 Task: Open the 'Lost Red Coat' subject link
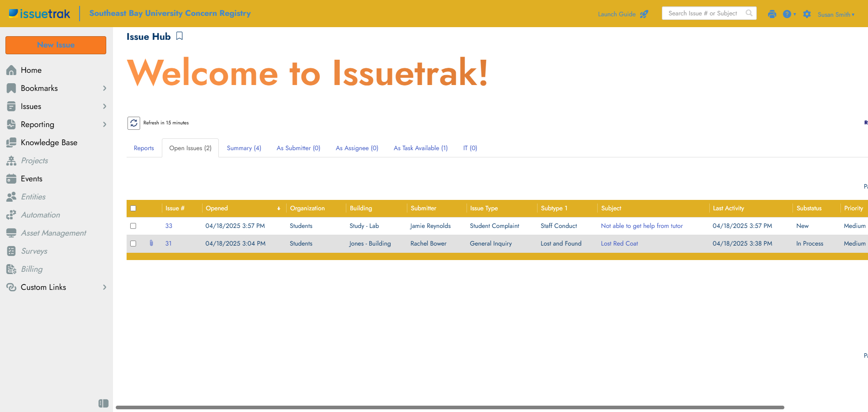pos(619,243)
